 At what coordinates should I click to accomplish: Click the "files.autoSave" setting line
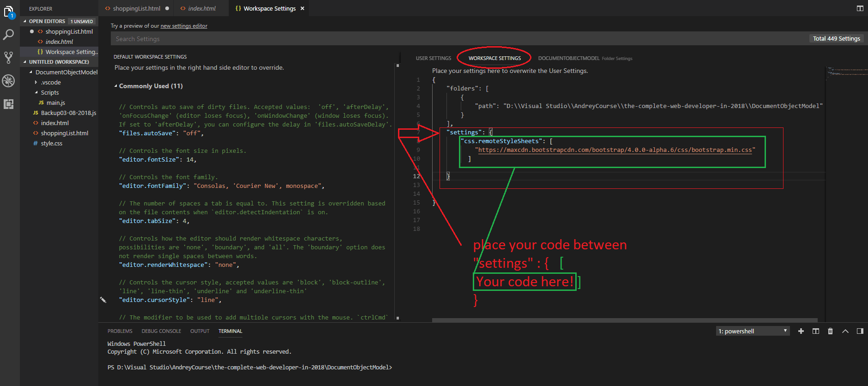click(x=161, y=133)
